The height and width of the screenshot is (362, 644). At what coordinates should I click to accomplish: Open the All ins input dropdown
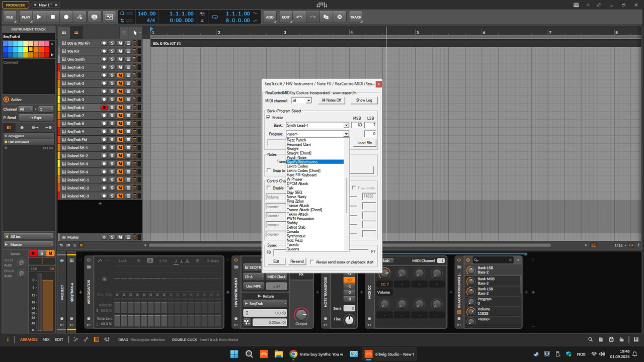[x=28, y=236]
